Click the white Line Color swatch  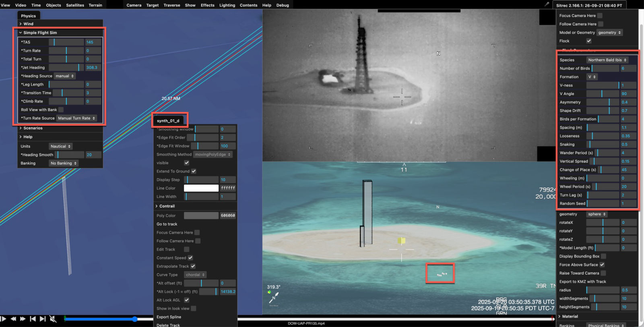click(201, 188)
